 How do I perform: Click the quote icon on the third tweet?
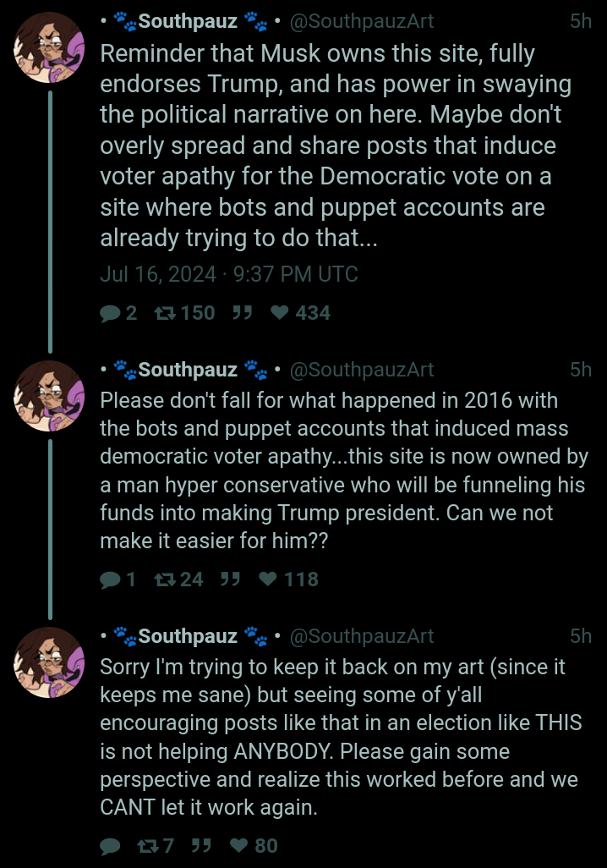201,845
